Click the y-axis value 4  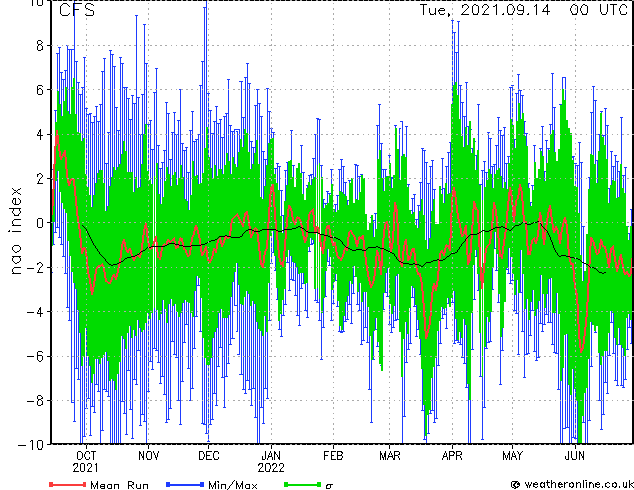point(40,134)
